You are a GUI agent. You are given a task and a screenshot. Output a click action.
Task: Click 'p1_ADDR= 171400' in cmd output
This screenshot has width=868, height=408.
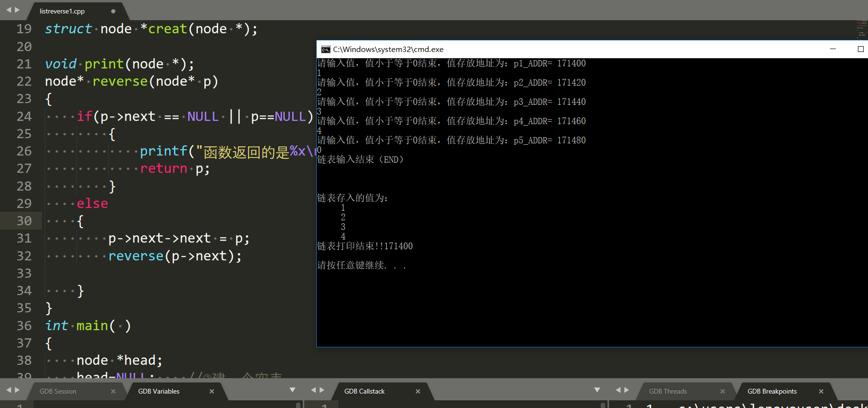pos(549,64)
